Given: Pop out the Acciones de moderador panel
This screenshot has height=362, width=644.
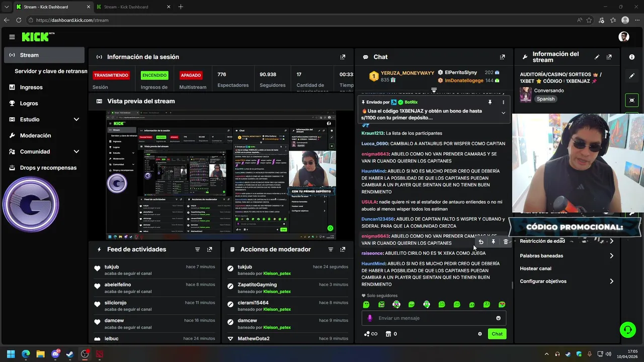Looking at the screenshot, I should 343,249.
